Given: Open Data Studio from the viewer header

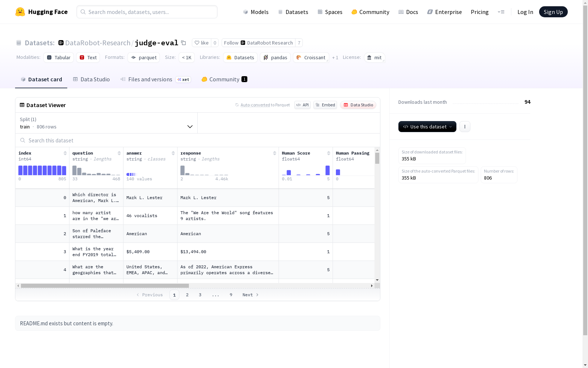Looking at the screenshot, I should 358,105.
